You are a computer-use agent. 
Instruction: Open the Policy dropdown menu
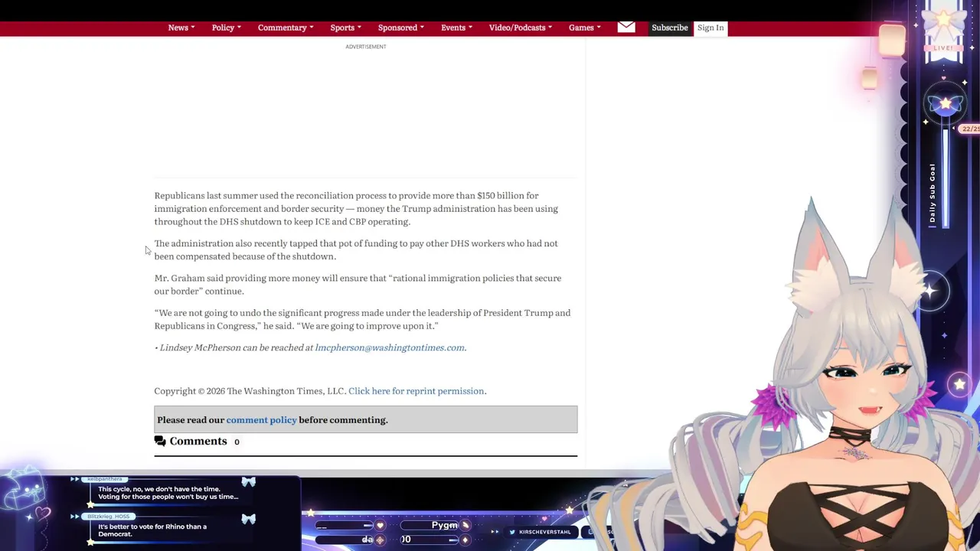coord(226,28)
